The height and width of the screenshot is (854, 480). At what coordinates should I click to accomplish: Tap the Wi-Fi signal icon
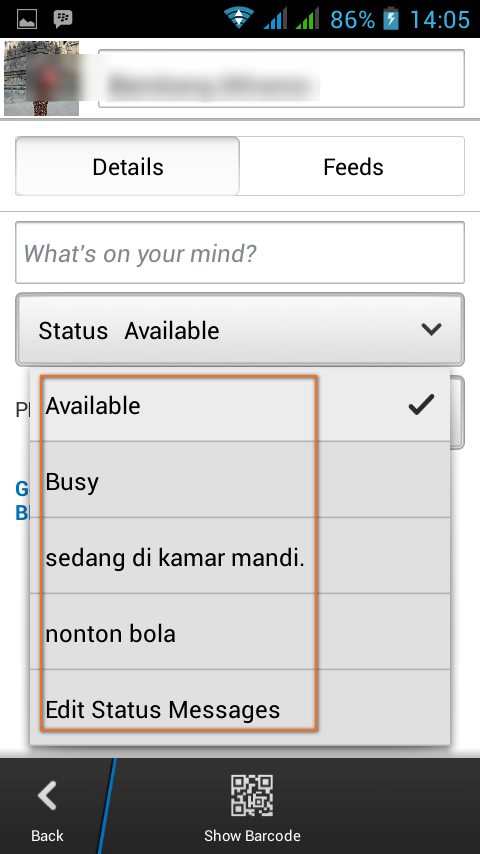pyautogui.click(x=239, y=19)
